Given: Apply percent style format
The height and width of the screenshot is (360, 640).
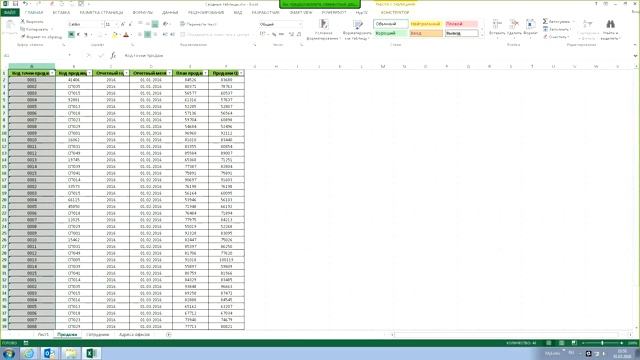Looking at the screenshot, I should [274, 35].
